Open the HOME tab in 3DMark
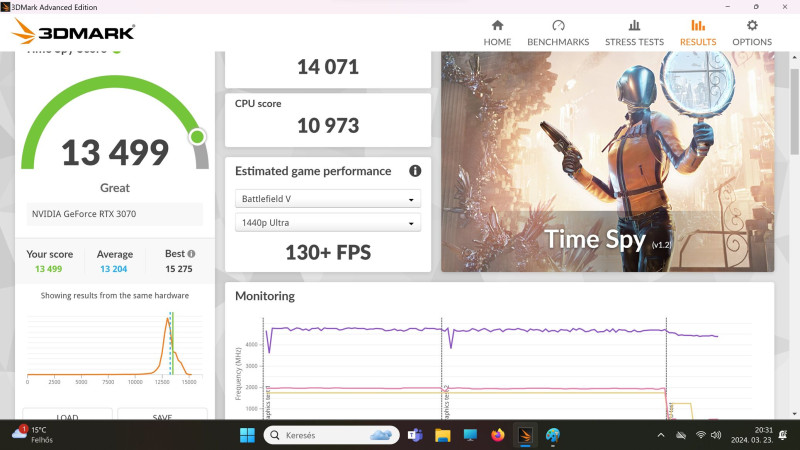800x450 pixels. pos(497,33)
